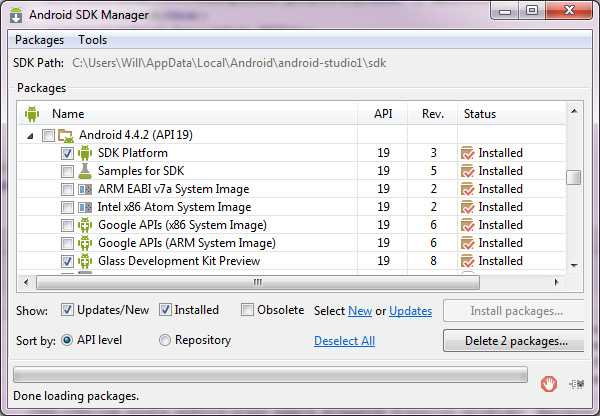Screen dimensions: 600x416
Task: Click the scroll up arrow of package list
Action: pos(574,111)
